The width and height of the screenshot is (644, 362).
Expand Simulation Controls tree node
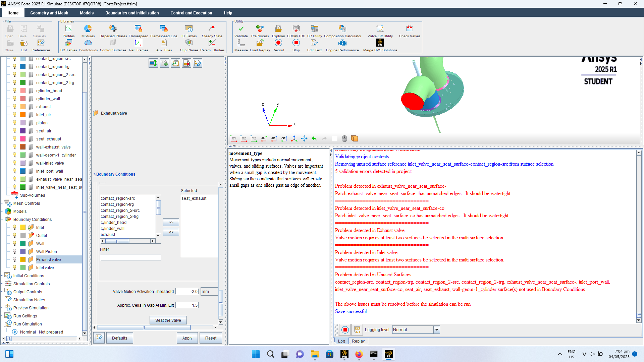(2, 284)
